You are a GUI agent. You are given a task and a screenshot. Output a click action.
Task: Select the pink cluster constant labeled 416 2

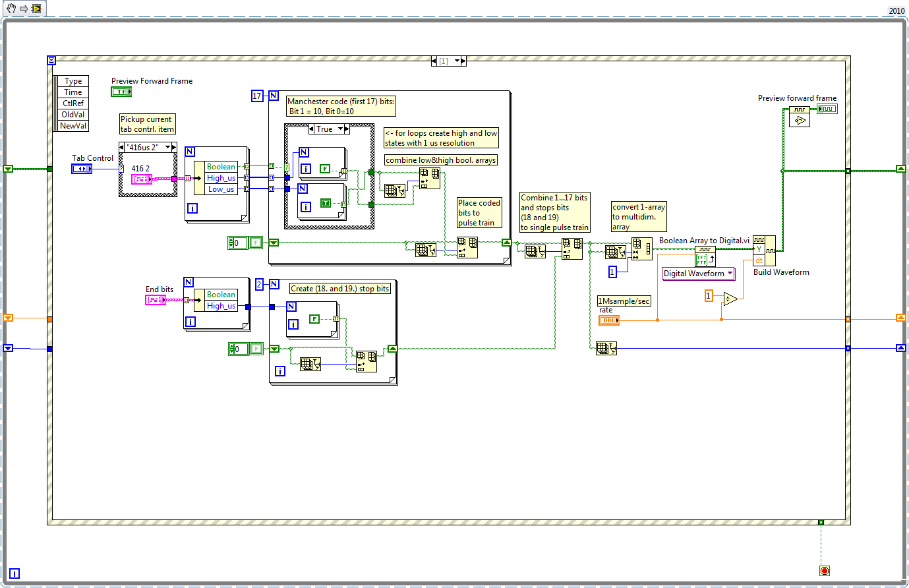pos(142,179)
